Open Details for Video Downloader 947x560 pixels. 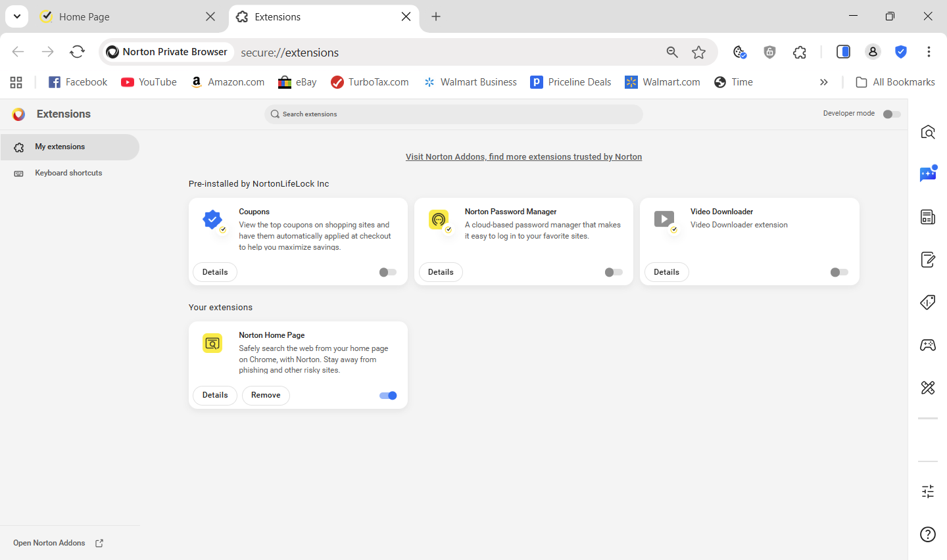point(666,272)
